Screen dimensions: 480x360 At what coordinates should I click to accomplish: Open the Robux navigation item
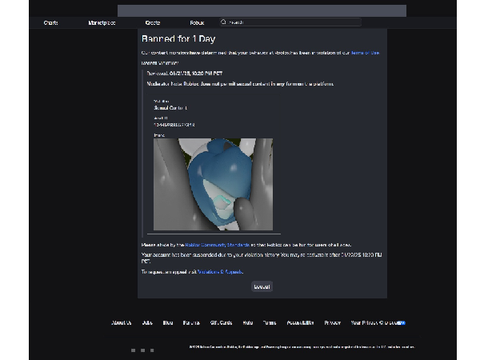pos(197,23)
